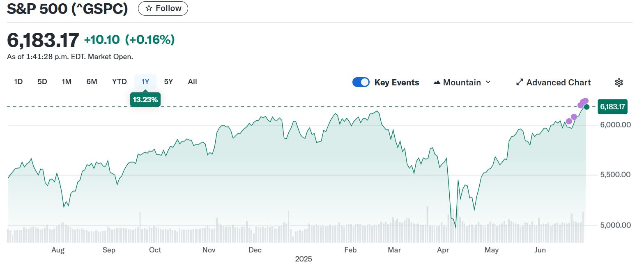This screenshot has width=644, height=266.
Task: Follow the S&P 500 index
Action: 163,8
